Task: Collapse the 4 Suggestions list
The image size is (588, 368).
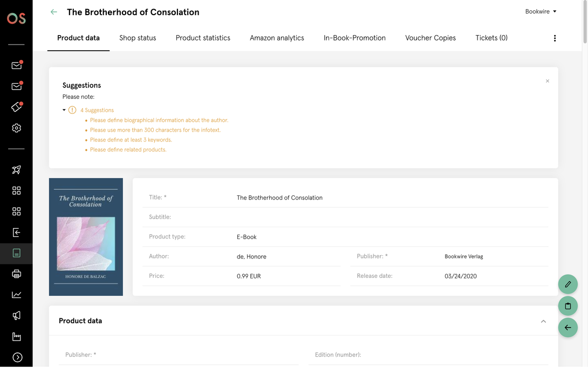Action: 64,110
